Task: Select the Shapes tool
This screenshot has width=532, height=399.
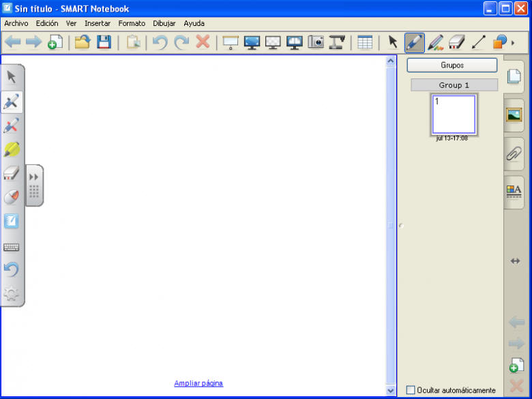Action: pos(500,42)
